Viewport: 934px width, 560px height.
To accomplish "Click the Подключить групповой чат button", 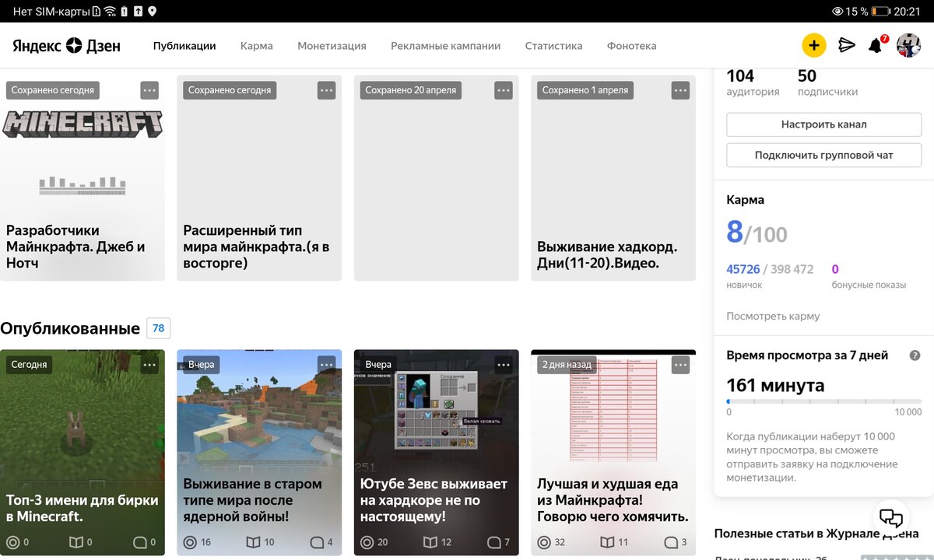I will coord(824,155).
